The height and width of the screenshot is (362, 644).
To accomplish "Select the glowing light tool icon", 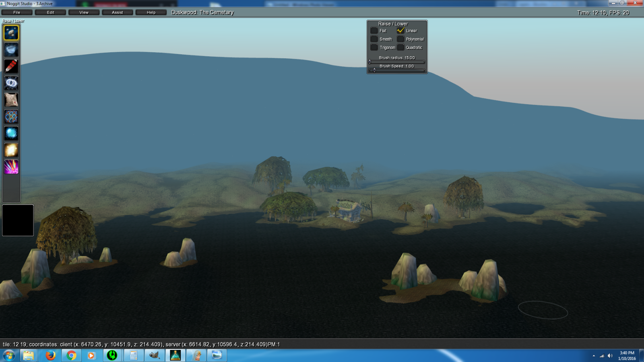I will (11, 150).
